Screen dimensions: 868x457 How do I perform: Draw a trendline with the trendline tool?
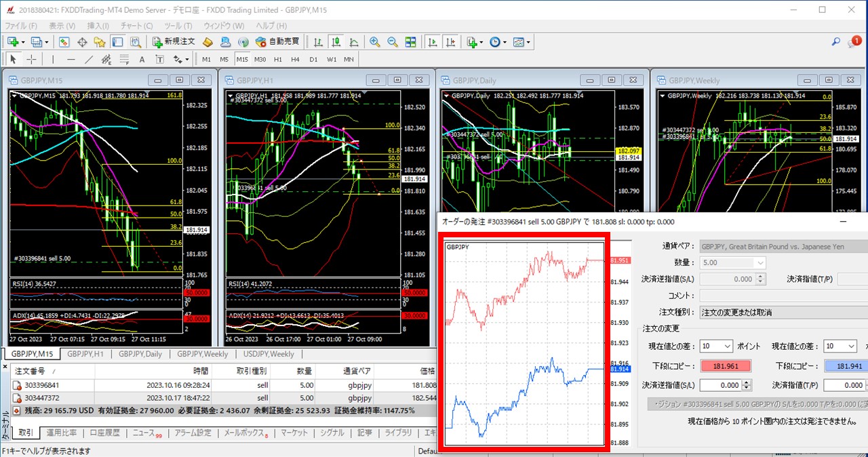click(88, 59)
